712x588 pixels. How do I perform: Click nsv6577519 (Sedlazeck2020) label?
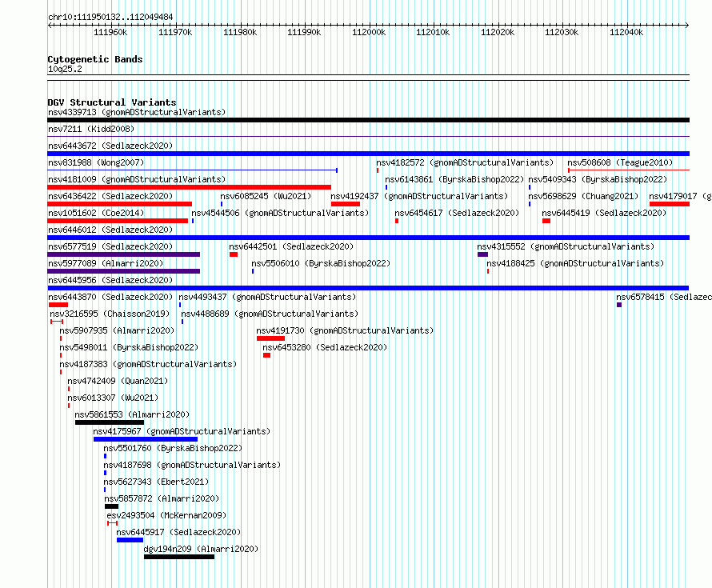tap(110, 246)
